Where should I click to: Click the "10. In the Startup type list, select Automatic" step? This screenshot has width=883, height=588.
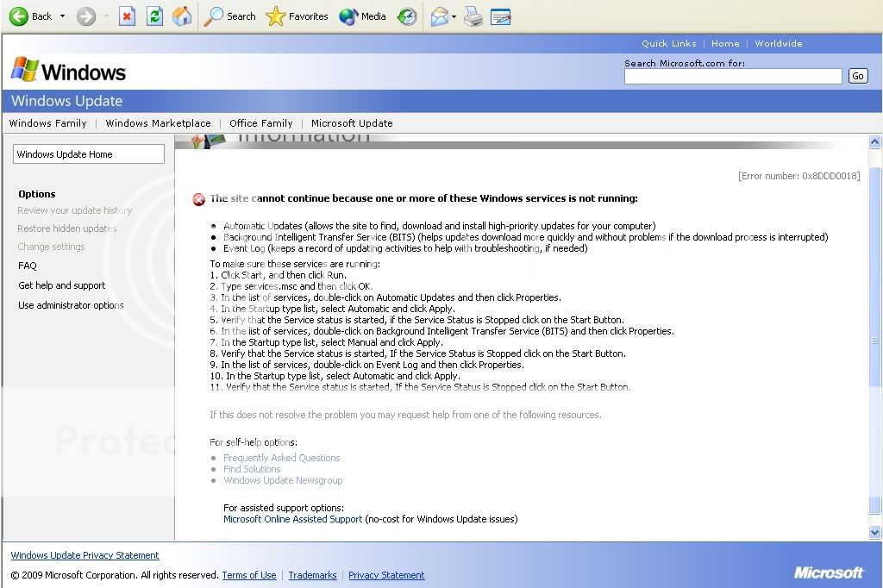click(x=335, y=376)
